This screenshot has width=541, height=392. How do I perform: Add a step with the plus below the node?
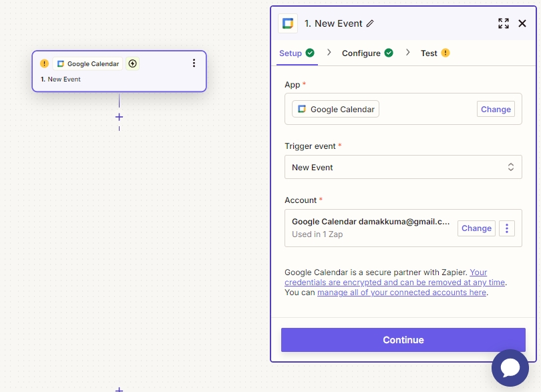pyautogui.click(x=119, y=117)
